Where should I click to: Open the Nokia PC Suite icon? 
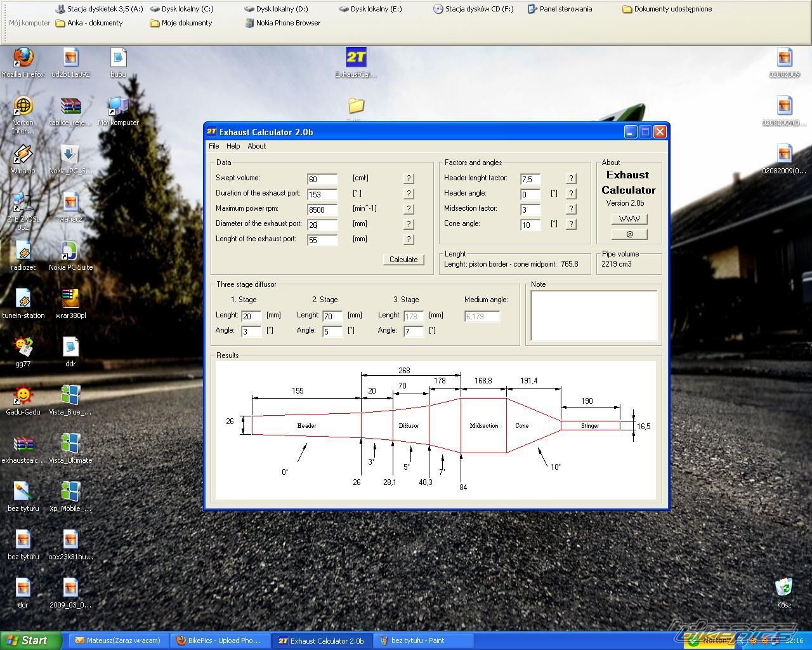[70, 251]
